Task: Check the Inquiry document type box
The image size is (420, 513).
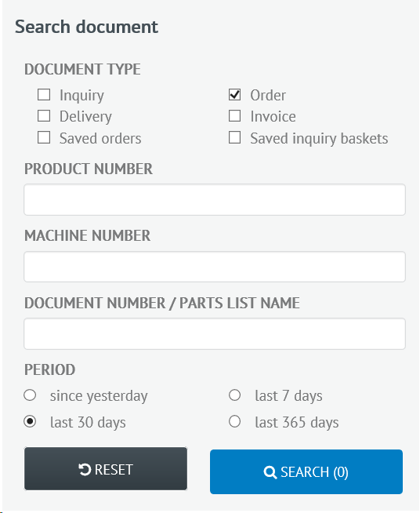Action: click(44, 95)
